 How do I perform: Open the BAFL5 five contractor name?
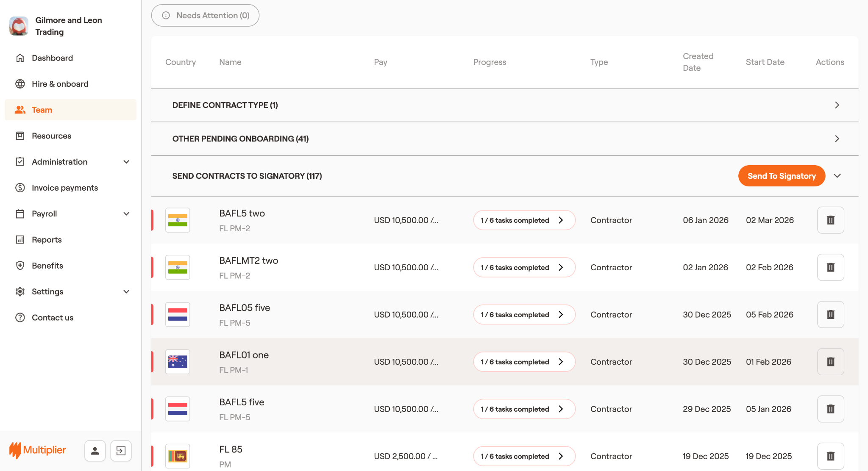point(242,402)
